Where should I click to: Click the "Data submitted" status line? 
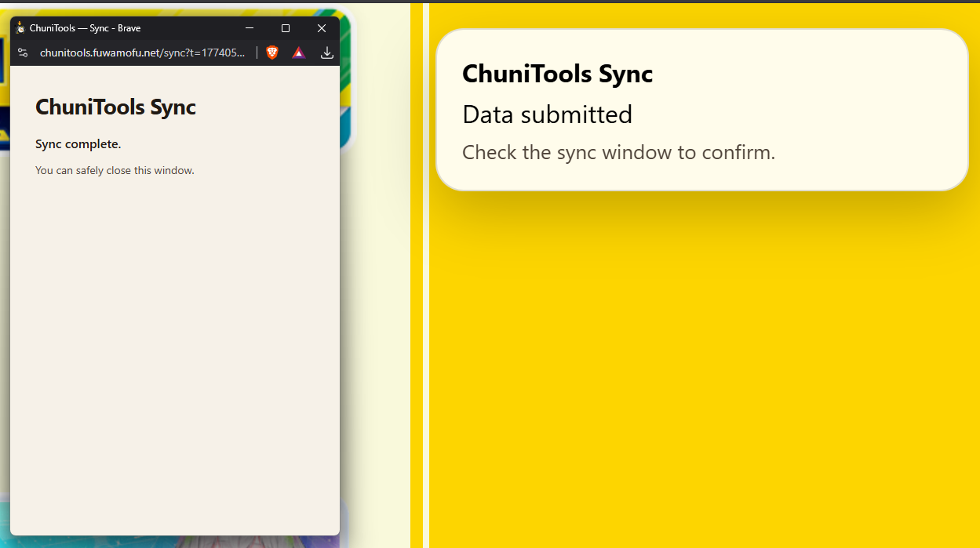pos(547,114)
